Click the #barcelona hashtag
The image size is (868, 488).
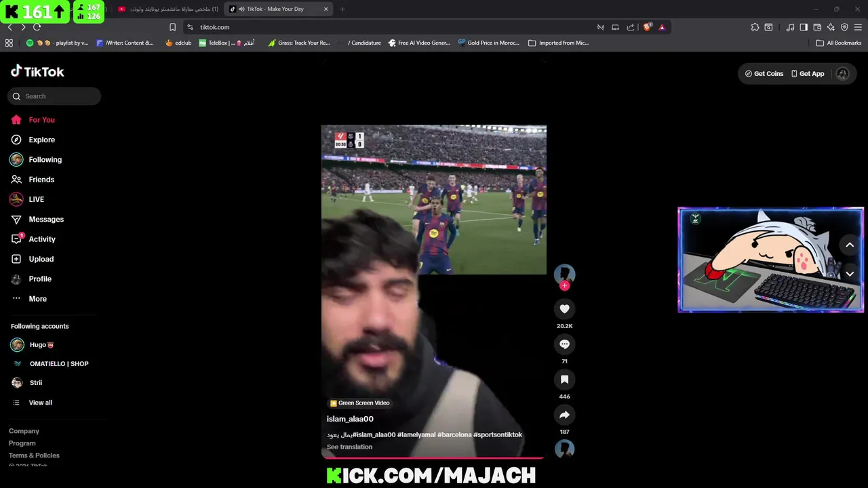click(454, 434)
